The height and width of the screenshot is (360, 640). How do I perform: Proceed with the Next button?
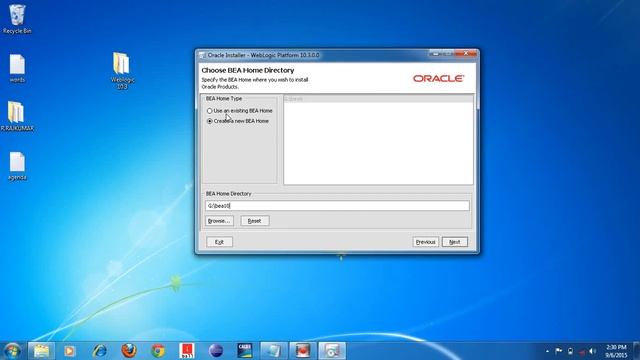point(455,242)
